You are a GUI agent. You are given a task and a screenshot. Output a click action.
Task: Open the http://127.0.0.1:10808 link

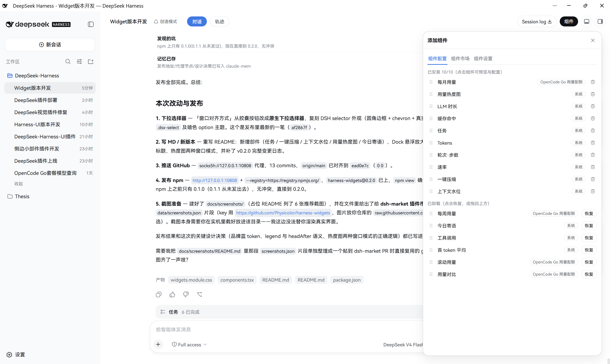tap(215, 180)
